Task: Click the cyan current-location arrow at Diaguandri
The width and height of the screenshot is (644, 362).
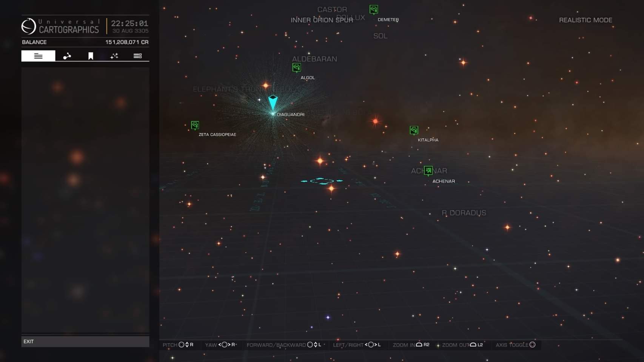Action: (273, 103)
